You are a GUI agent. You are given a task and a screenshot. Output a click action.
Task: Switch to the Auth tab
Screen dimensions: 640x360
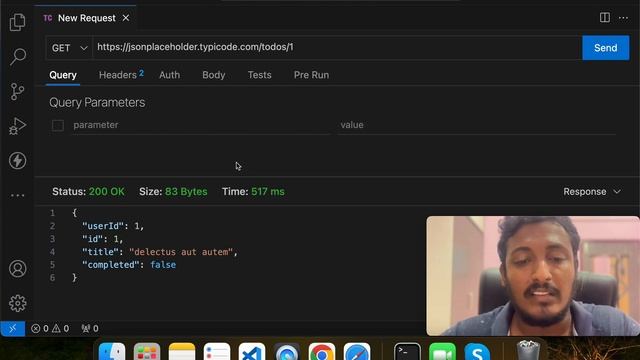point(169,75)
